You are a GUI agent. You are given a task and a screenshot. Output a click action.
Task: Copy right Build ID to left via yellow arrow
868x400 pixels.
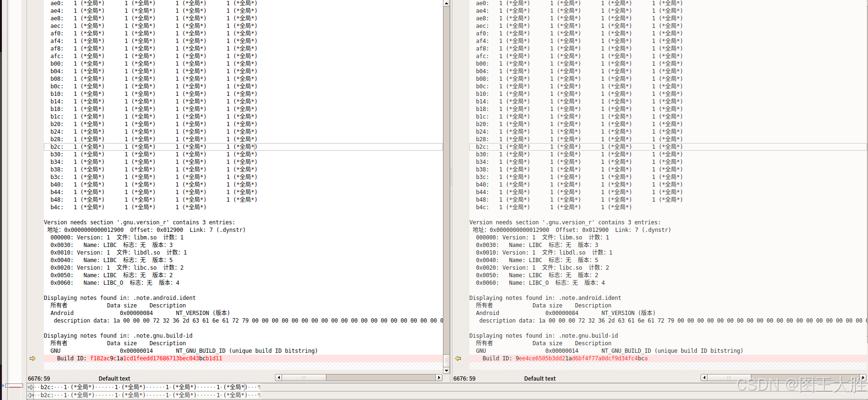(x=458, y=358)
